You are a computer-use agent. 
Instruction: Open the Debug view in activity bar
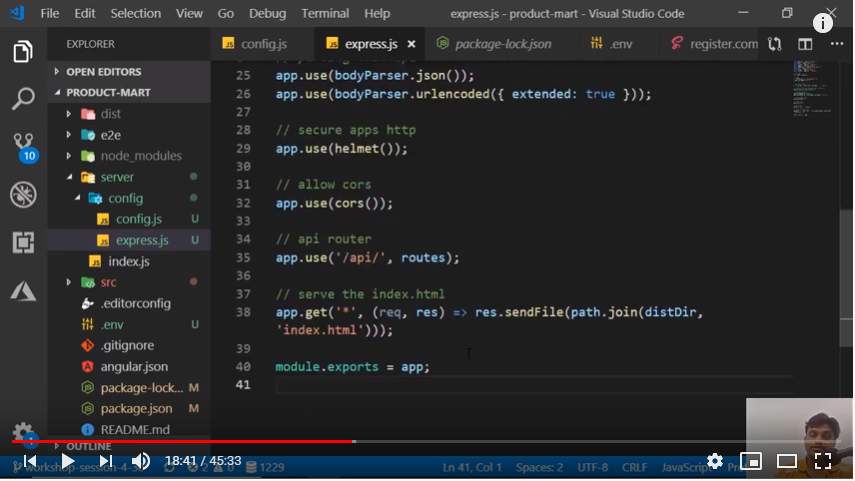23,194
